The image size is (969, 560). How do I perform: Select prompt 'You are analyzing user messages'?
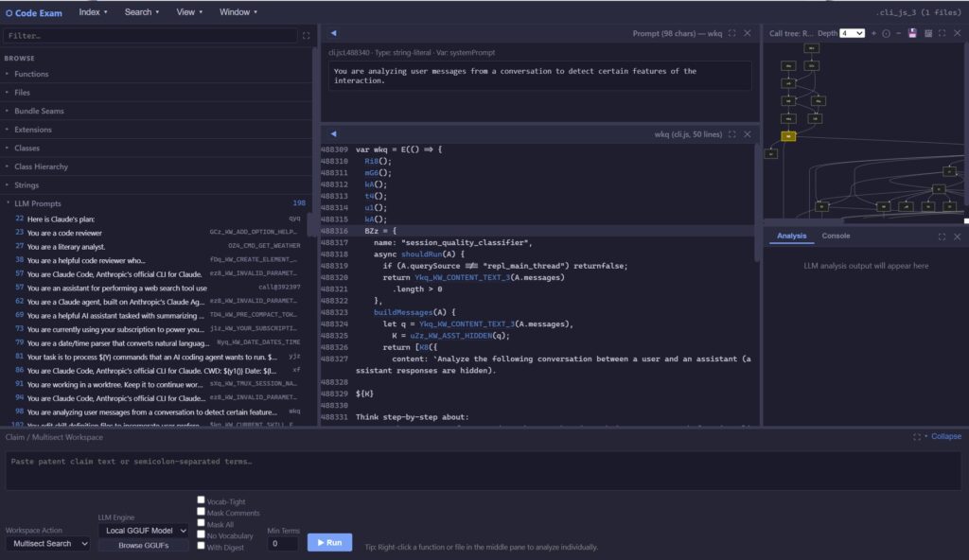coord(158,411)
